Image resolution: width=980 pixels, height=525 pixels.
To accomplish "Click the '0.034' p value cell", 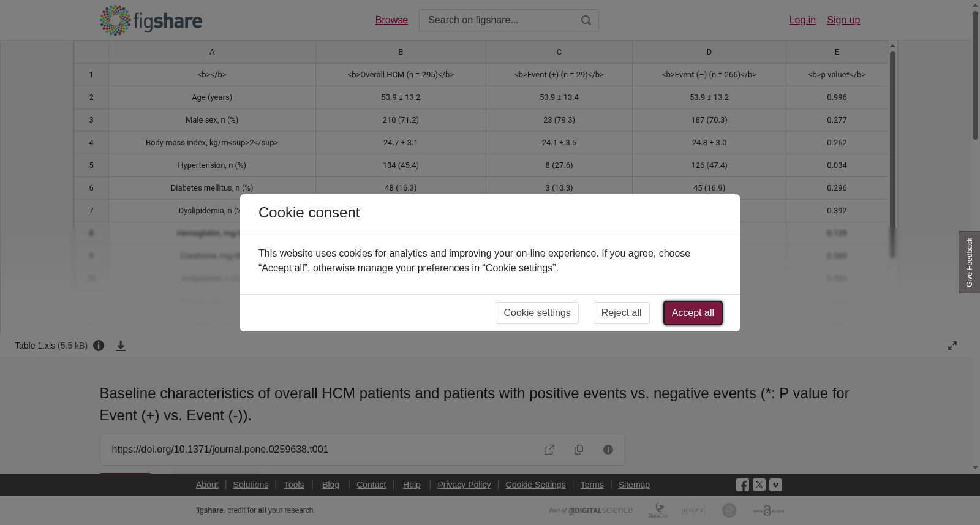I will [x=837, y=165].
